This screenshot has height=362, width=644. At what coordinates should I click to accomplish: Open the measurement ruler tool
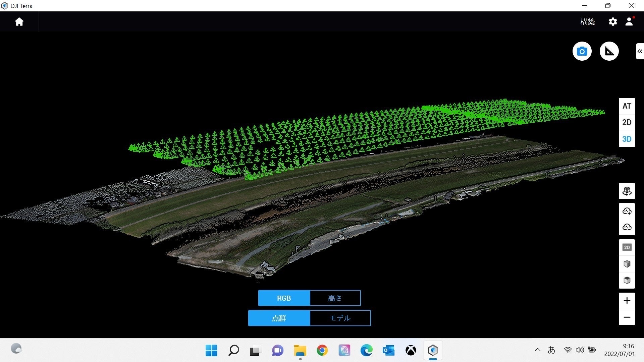pyautogui.click(x=609, y=51)
